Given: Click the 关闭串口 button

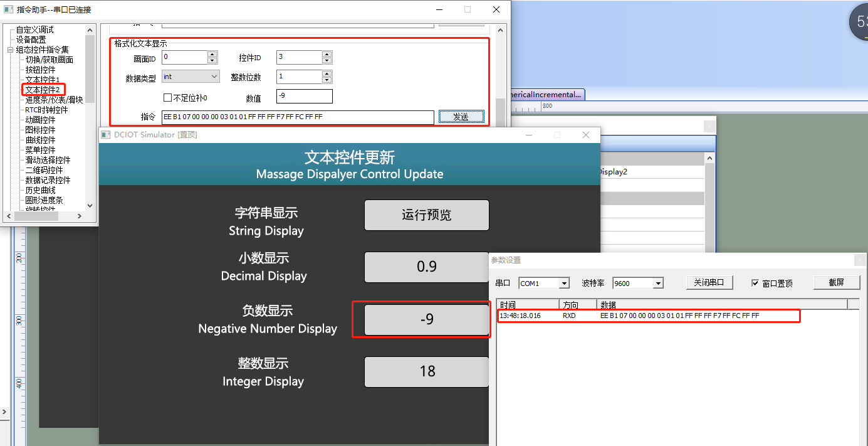Looking at the screenshot, I should [x=709, y=282].
